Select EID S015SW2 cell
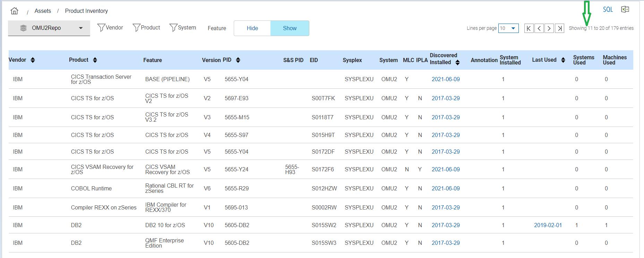The height and width of the screenshot is (258, 644). coord(324,225)
